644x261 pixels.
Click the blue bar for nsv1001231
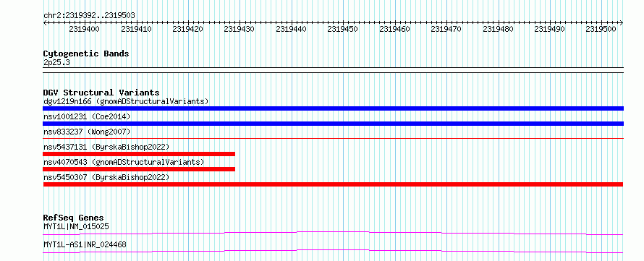333,124
